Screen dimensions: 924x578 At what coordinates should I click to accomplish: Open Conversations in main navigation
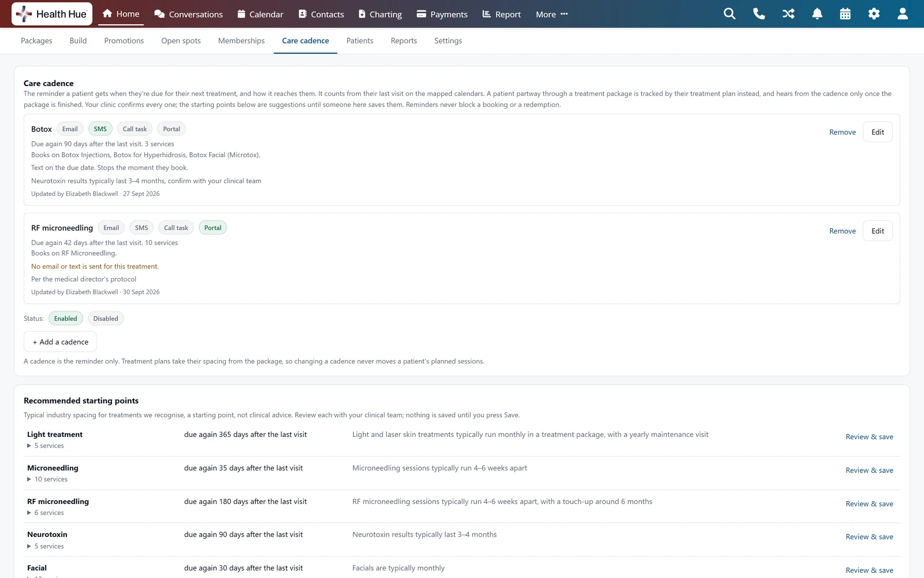pyautogui.click(x=188, y=14)
